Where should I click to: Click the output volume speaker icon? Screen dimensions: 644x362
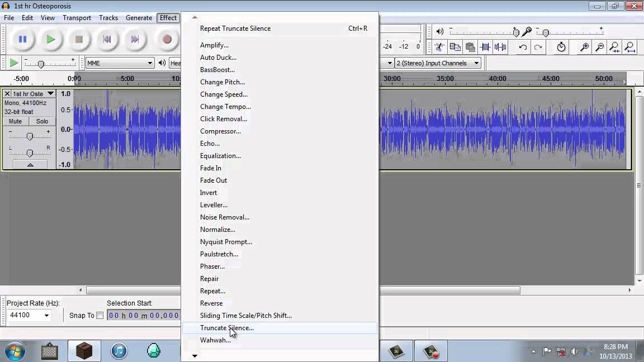[440, 31]
